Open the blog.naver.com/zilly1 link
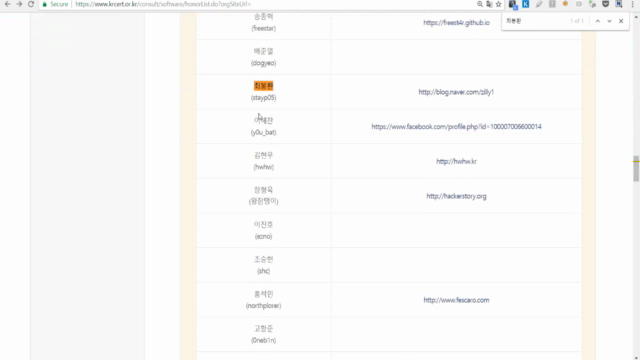 tap(456, 92)
